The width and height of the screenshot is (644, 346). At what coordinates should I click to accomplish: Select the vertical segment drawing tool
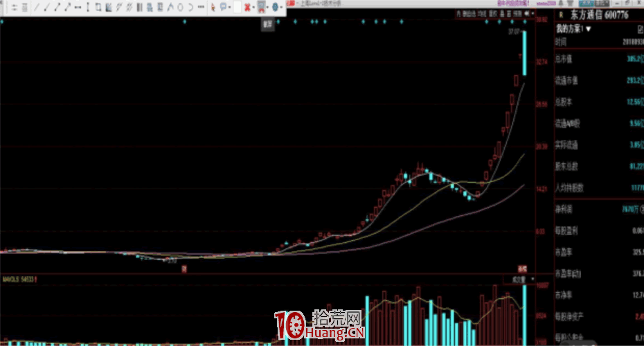[88, 8]
